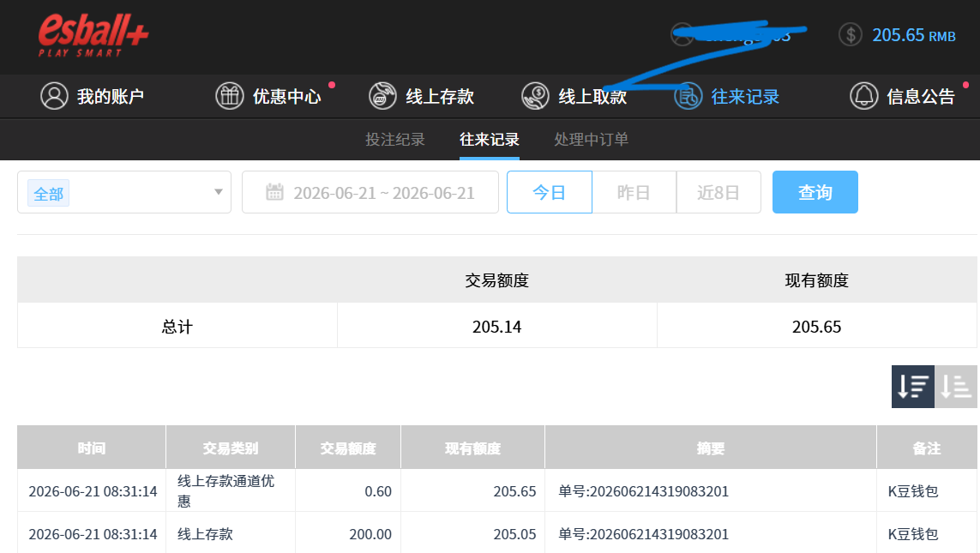This screenshot has width=980, height=553.
Task: Go to 线上存款 menu
Action: click(440, 97)
